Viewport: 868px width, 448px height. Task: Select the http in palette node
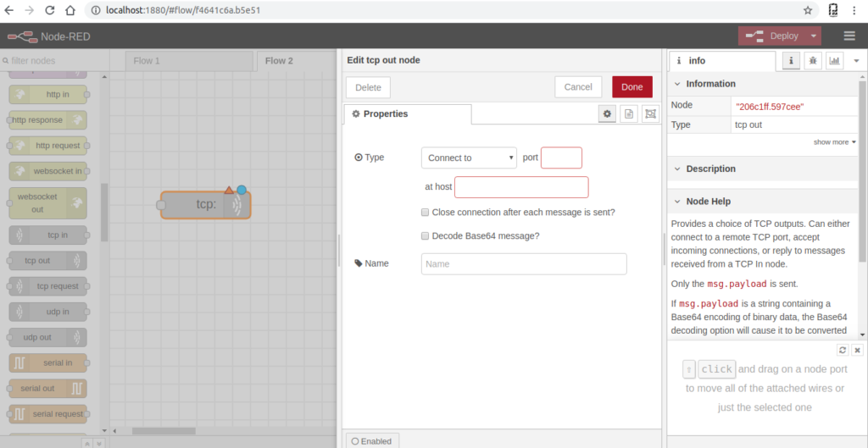pyautogui.click(x=48, y=95)
